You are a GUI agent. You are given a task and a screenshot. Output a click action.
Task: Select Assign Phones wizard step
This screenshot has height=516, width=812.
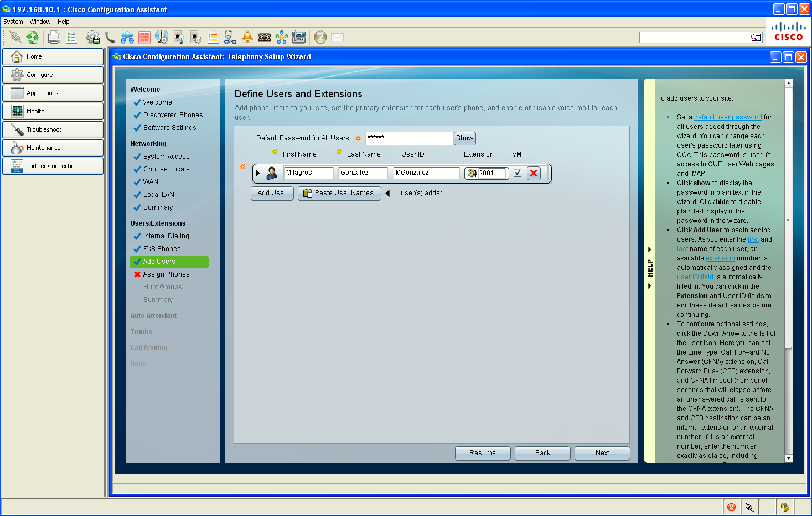tap(166, 274)
